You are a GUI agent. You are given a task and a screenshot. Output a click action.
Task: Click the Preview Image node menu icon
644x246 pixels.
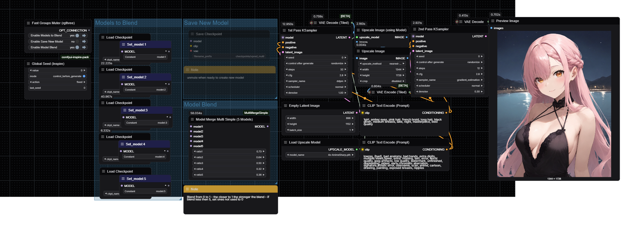[493, 21]
